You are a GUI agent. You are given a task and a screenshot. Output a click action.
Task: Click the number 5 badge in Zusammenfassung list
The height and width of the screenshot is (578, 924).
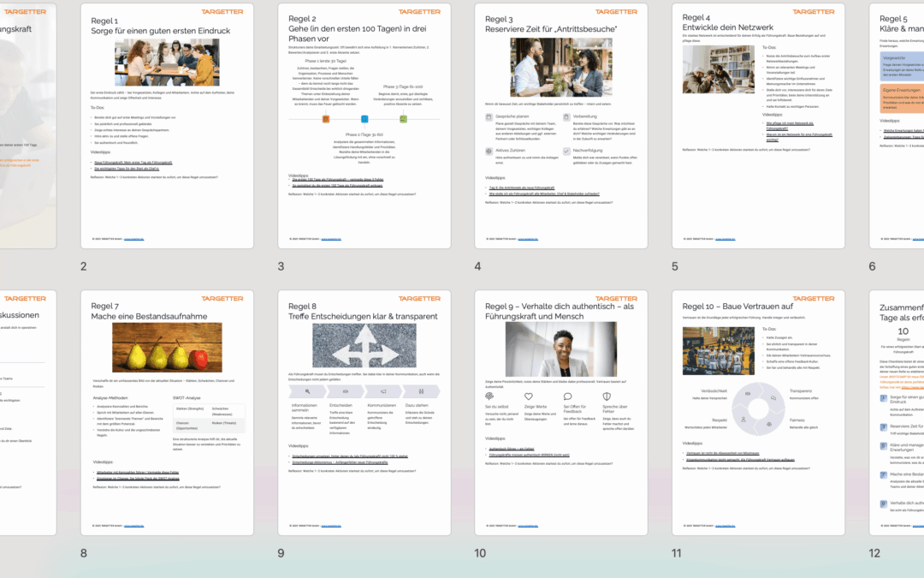pyautogui.click(x=883, y=446)
